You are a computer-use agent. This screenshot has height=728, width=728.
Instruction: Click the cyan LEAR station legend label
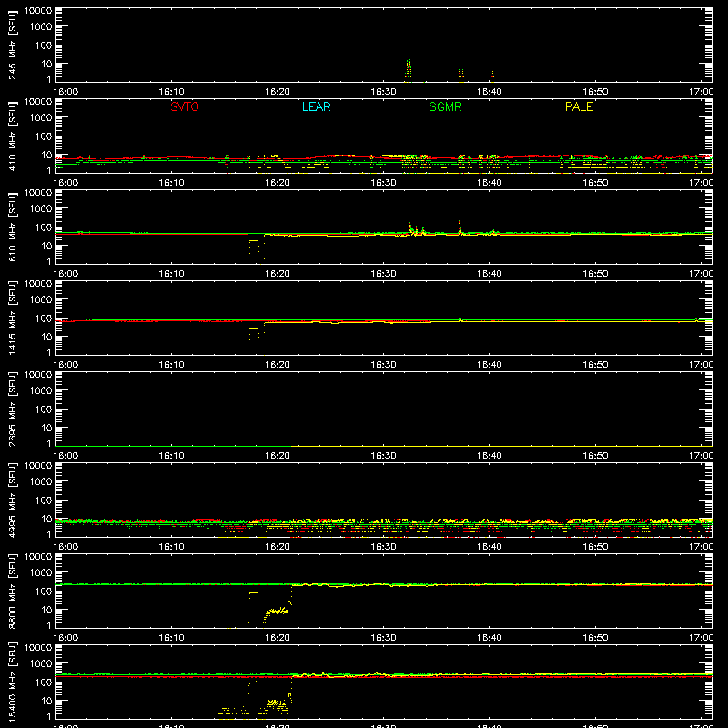click(x=316, y=106)
